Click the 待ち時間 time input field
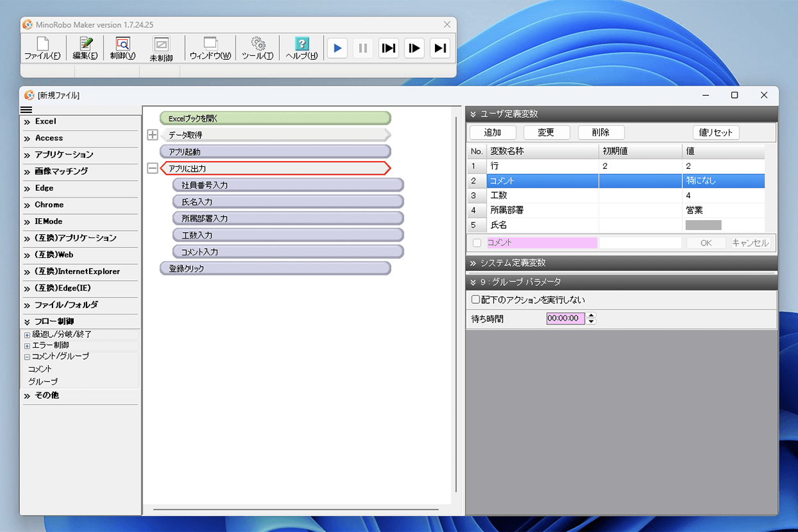The width and height of the screenshot is (798, 532). pyautogui.click(x=566, y=319)
